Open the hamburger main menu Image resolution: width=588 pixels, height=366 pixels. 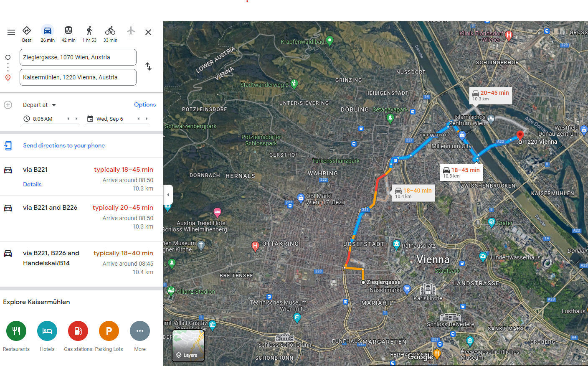(11, 32)
